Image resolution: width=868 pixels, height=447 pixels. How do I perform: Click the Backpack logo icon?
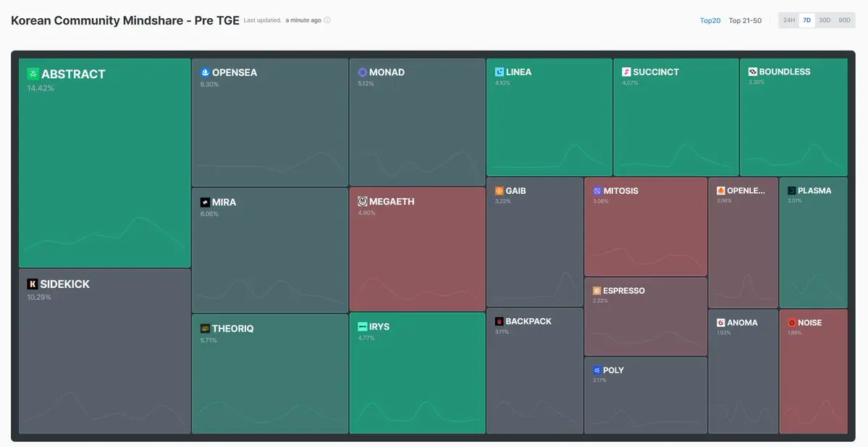pyautogui.click(x=500, y=321)
